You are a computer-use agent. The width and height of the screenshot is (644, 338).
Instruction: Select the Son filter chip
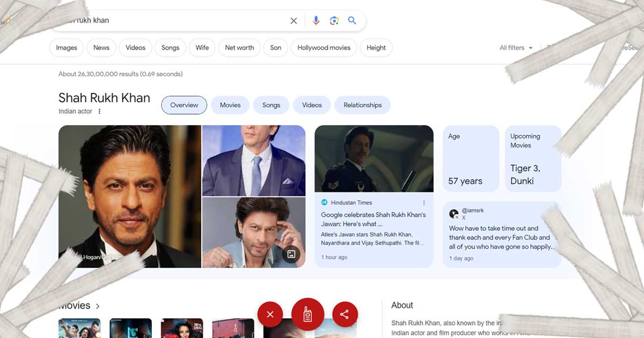click(x=276, y=48)
